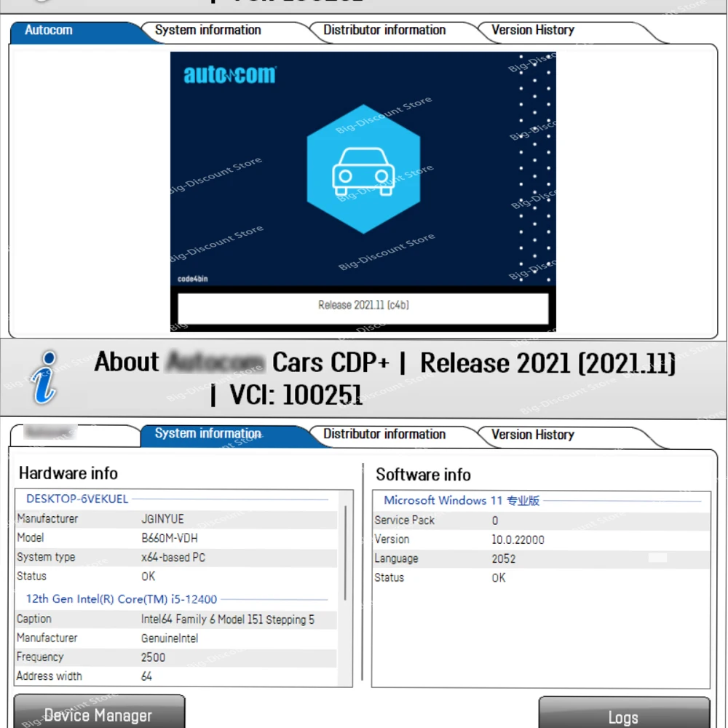This screenshot has width=728, height=728.
Task: Click the Software info heading
Action: pyautogui.click(x=423, y=475)
